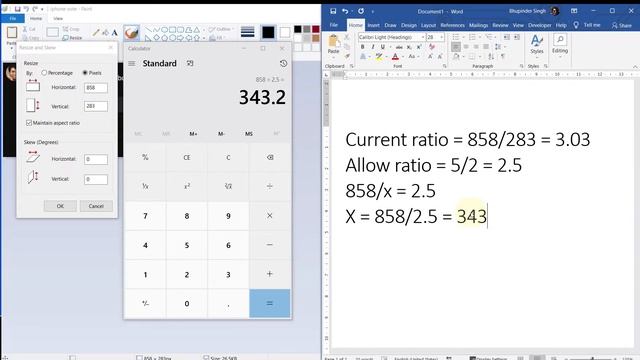Open the File menu in Paint
Image resolution: width=640 pixels, height=360 pixels.
coord(13,18)
